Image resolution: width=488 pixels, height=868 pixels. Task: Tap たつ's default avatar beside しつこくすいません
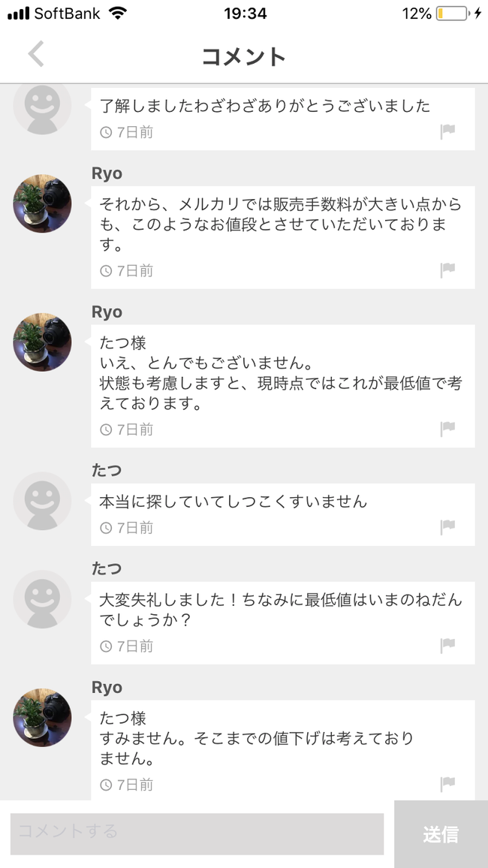[42, 501]
